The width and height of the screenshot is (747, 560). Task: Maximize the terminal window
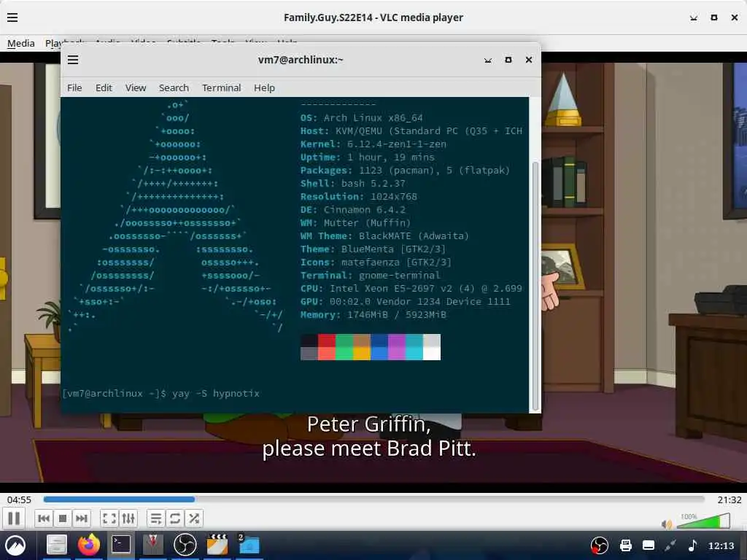(x=508, y=60)
